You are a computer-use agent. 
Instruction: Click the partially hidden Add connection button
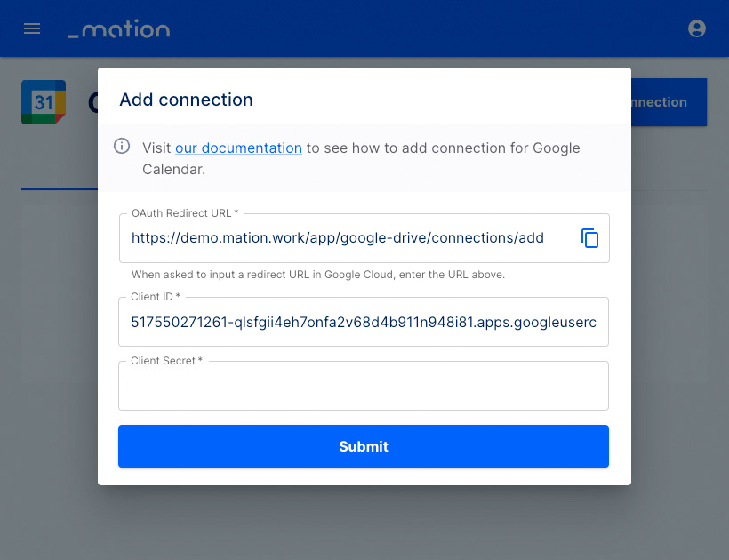(x=669, y=102)
